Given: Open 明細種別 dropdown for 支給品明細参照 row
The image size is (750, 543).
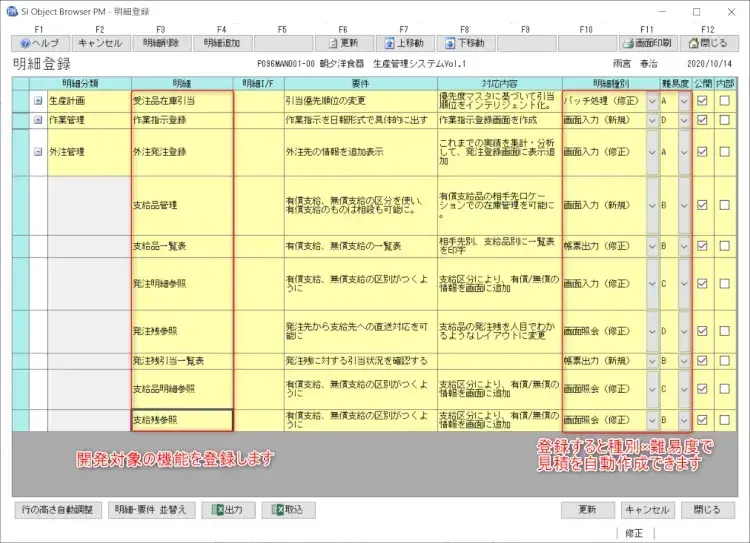Looking at the screenshot, I should [652, 389].
